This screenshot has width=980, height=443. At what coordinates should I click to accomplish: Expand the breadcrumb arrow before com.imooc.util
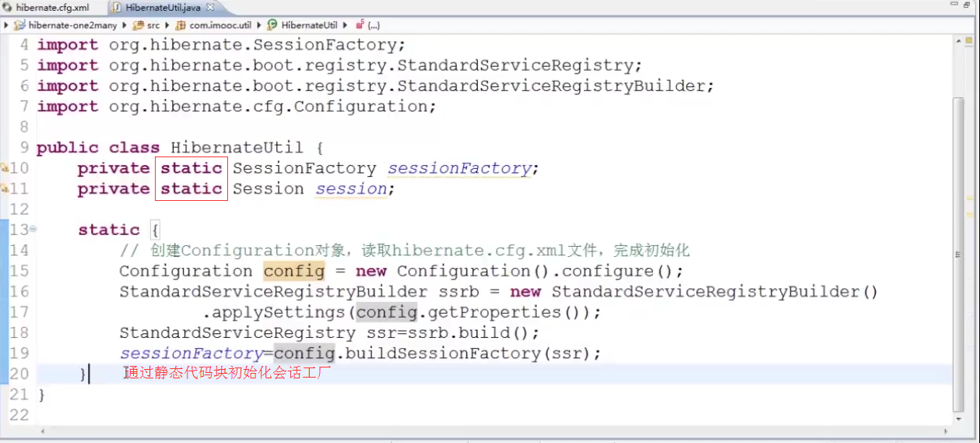coord(170,25)
